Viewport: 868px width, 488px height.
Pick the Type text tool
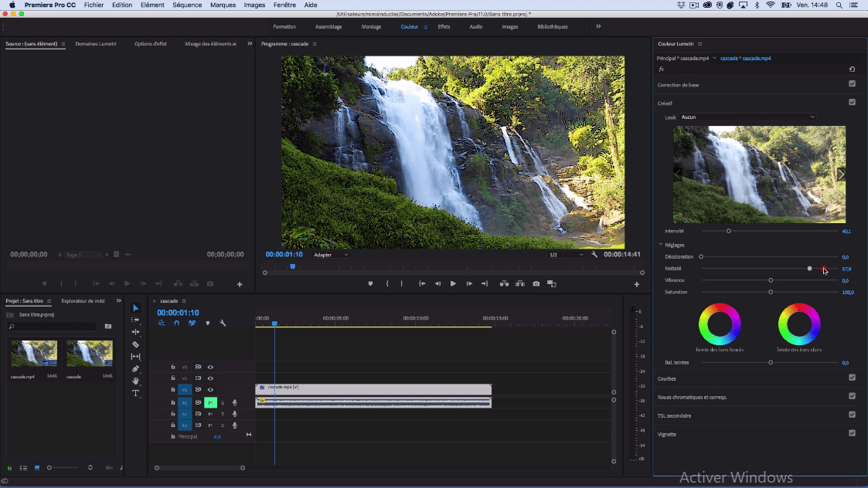(x=136, y=393)
